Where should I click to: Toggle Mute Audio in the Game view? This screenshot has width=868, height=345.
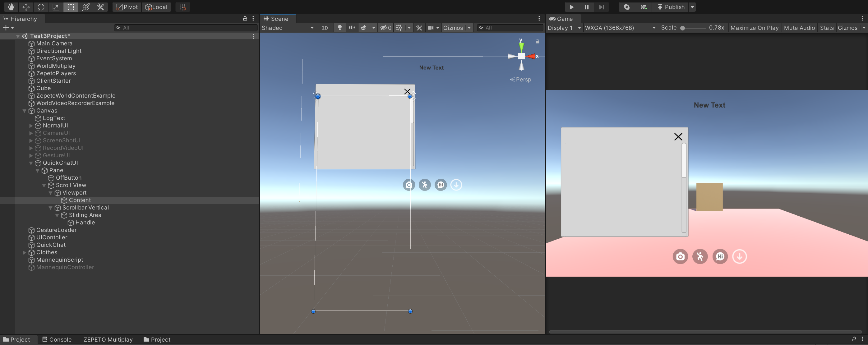(x=799, y=28)
